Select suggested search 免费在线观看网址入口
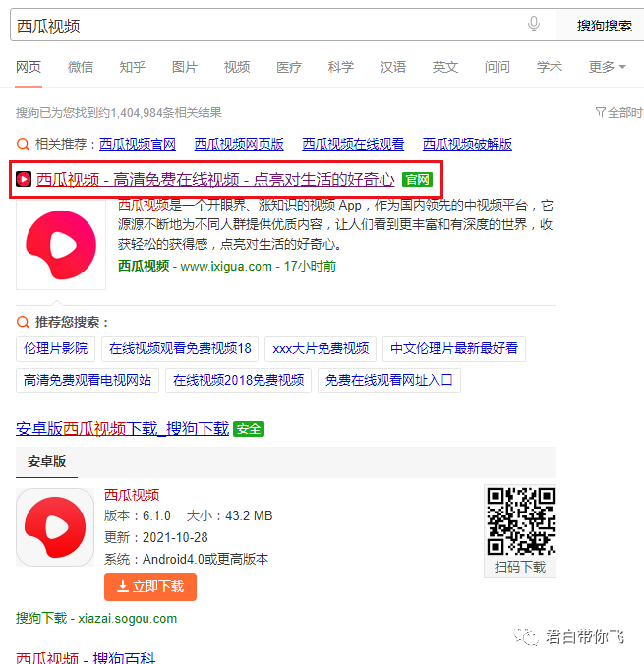The image size is (644, 664). [x=388, y=381]
